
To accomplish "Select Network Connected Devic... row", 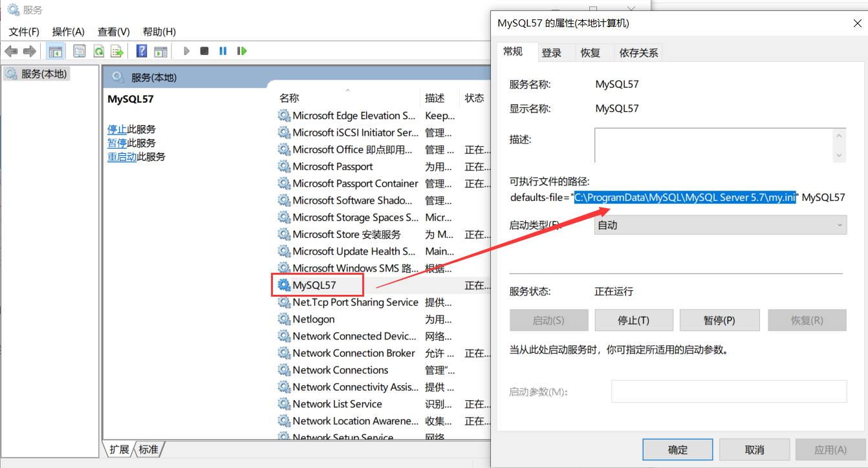I will pos(384,336).
